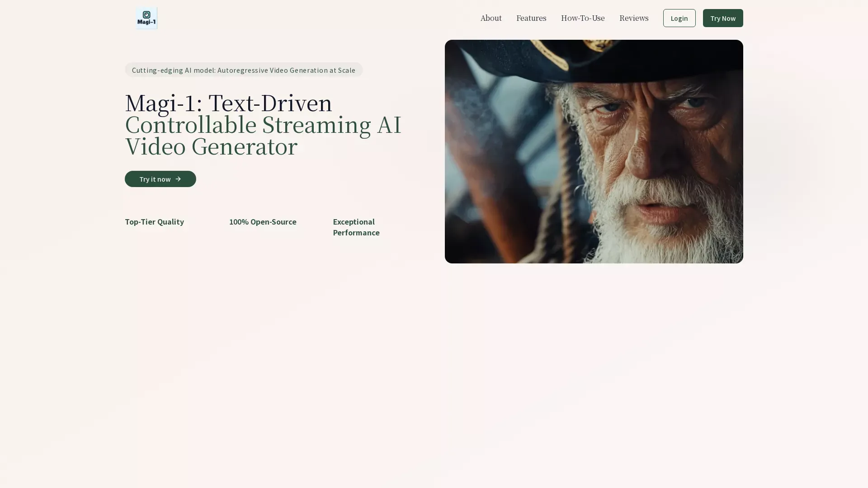Screen dimensions: 868x488
Task: Click the Magi-1 logo icon
Action: click(x=146, y=18)
